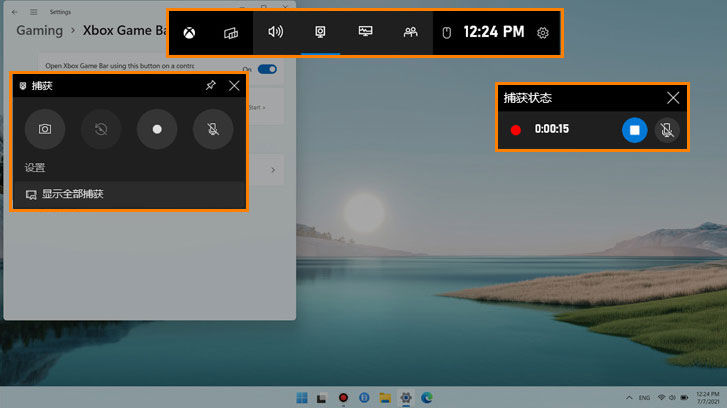Start recording in capture widget
This screenshot has width=727, height=408.
157,129
